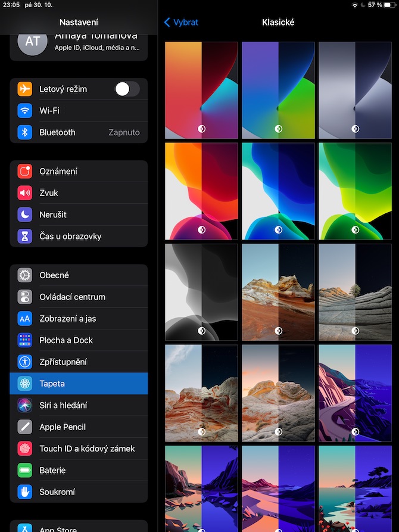Tap the Apple Pencil icon
The height and width of the screenshot is (532, 399).
(x=25, y=427)
